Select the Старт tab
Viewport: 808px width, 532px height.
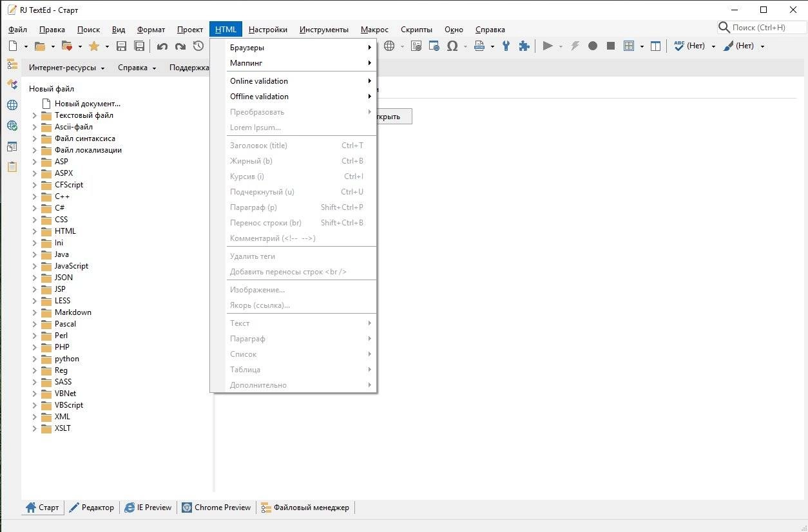(x=43, y=508)
